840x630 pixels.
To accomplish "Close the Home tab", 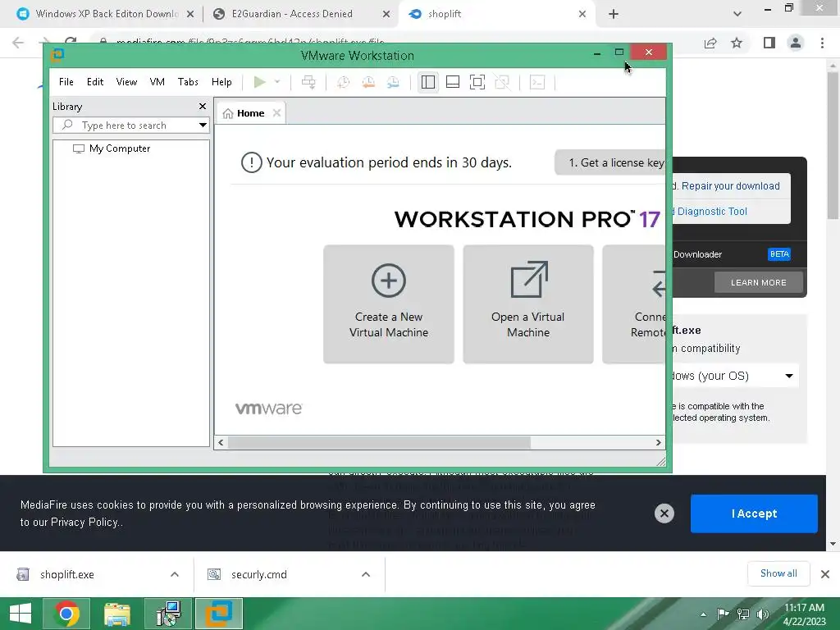I will click(x=276, y=113).
